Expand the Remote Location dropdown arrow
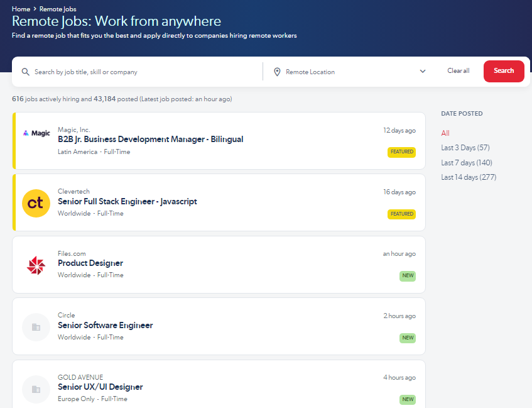 pos(423,72)
